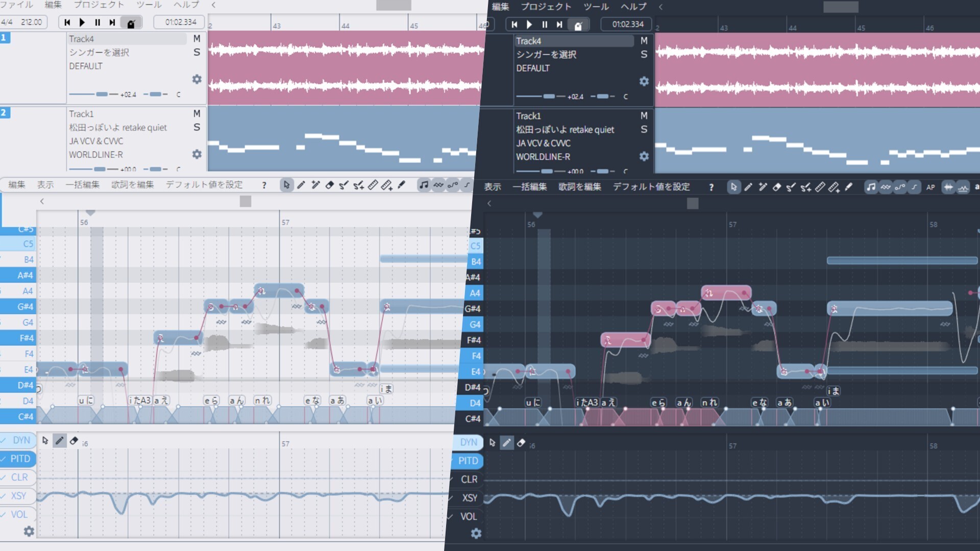Open WORLDLINE-R renderer dropdown in dark theme

[x=543, y=157]
